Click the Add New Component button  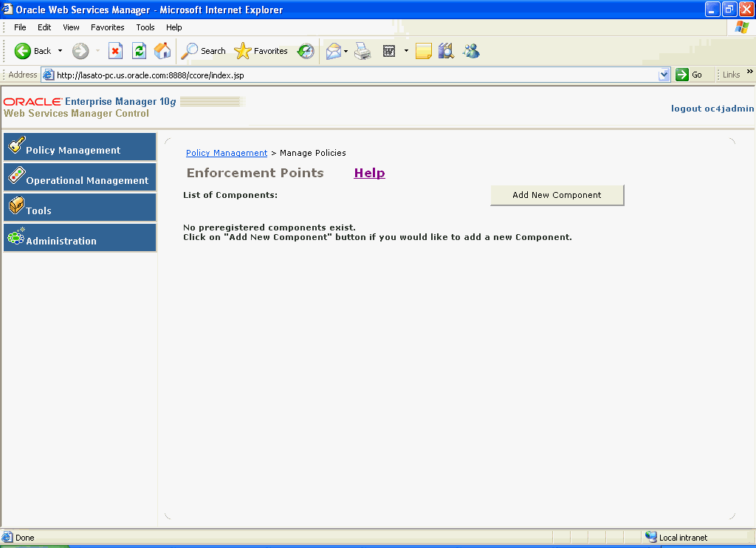tap(557, 195)
